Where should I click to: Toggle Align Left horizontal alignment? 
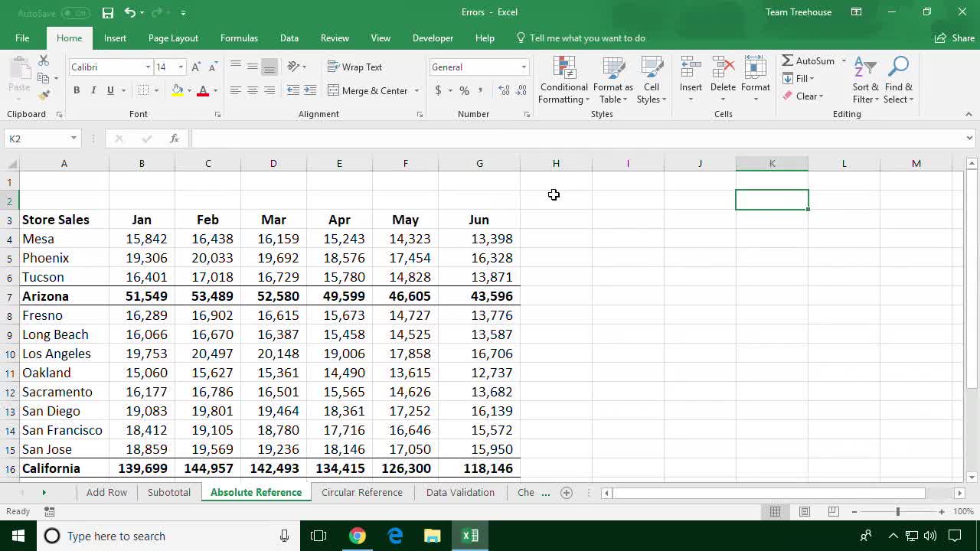(x=236, y=90)
